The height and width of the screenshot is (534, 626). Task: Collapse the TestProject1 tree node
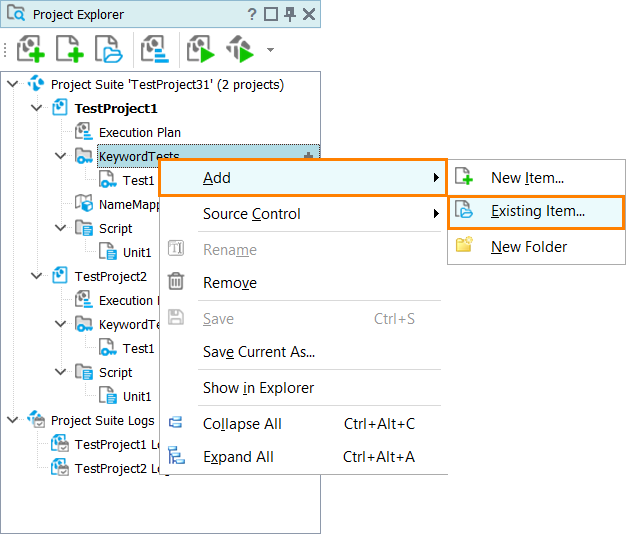(37, 108)
